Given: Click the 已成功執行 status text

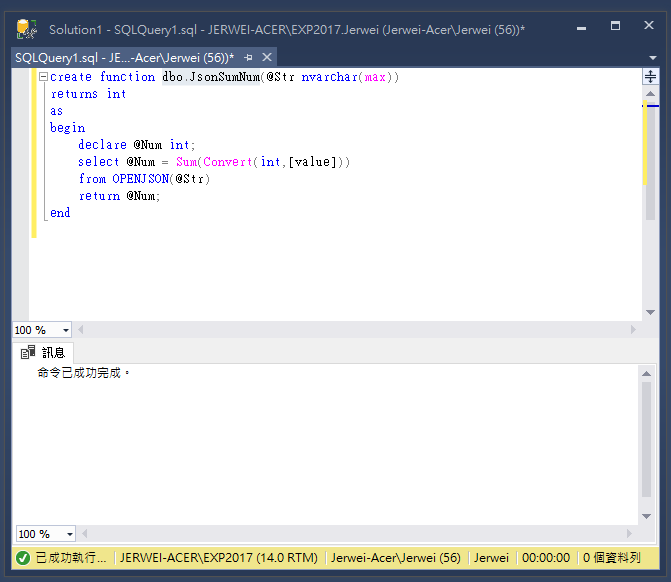Looking at the screenshot, I should click(x=71, y=558).
